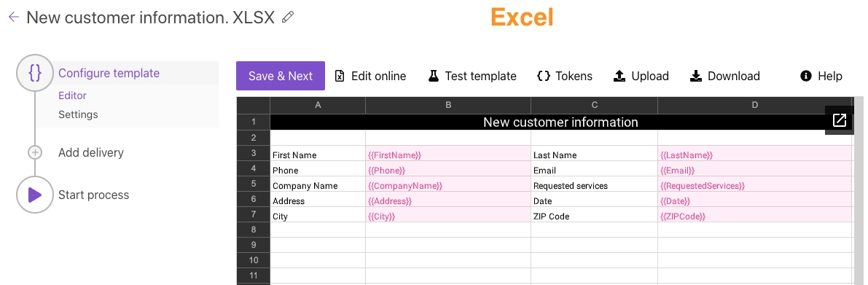The width and height of the screenshot is (868, 285).
Task: Go to the Add delivery step
Action: (x=91, y=152)
